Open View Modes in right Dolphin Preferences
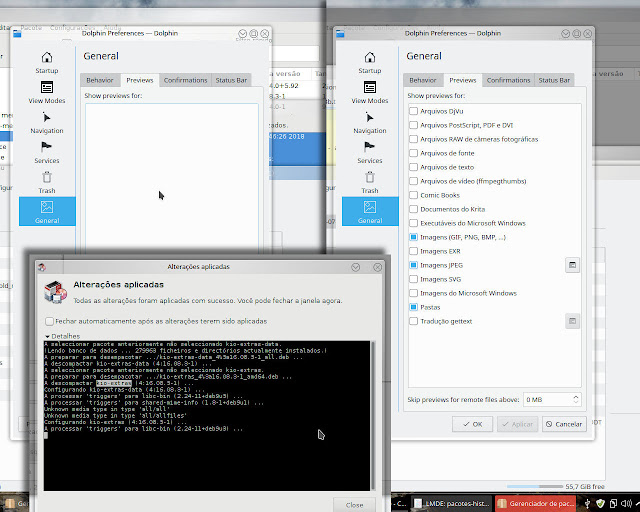Screen dimensions: 640x512 (370, 92)
